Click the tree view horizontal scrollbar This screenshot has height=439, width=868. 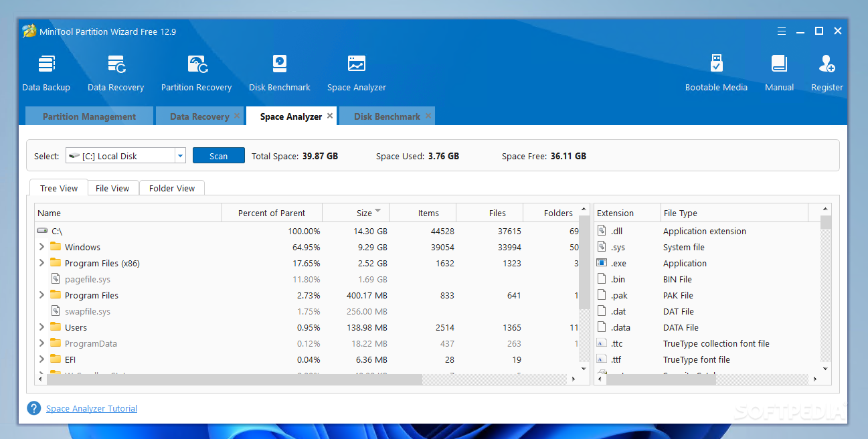tap(234, 379)
